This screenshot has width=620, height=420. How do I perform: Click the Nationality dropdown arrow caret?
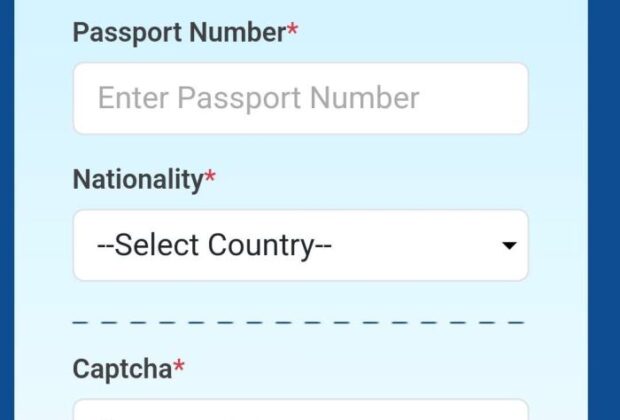point(509,246)
